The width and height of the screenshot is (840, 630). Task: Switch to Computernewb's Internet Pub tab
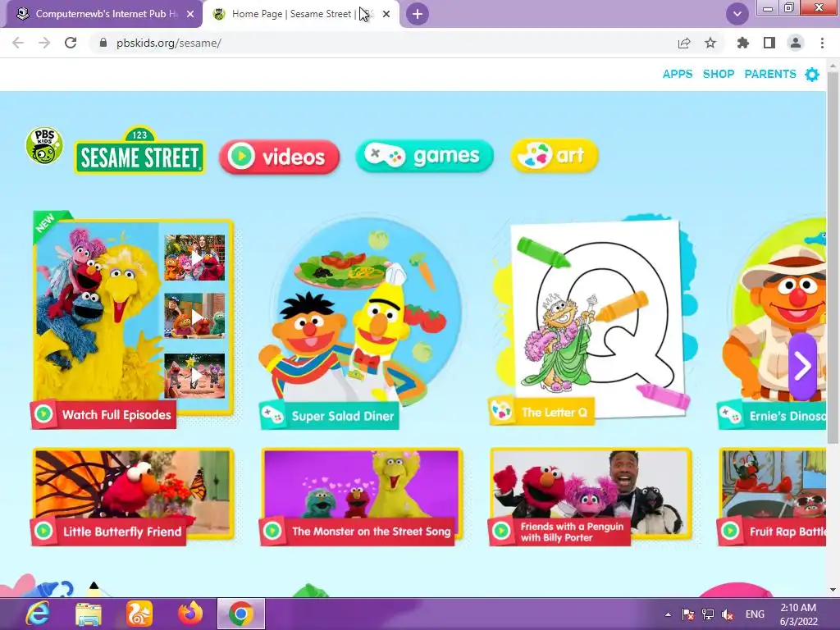[103, 14]
